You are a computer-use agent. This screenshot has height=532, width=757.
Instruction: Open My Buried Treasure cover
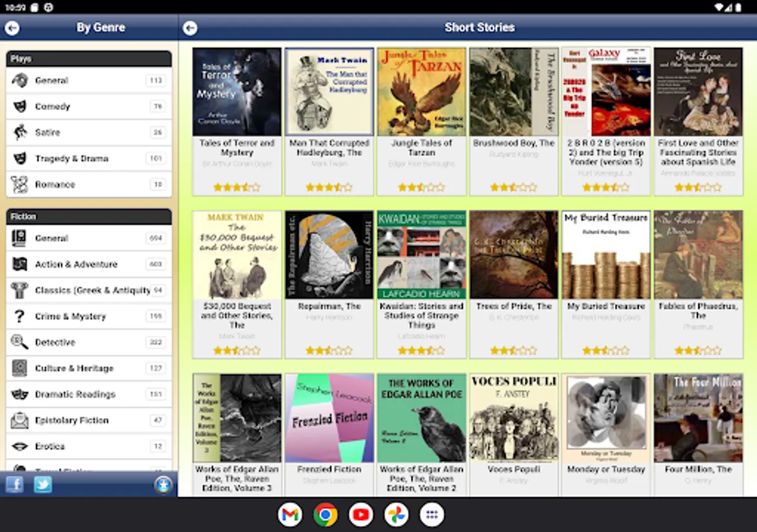click(x=606, y=255)
